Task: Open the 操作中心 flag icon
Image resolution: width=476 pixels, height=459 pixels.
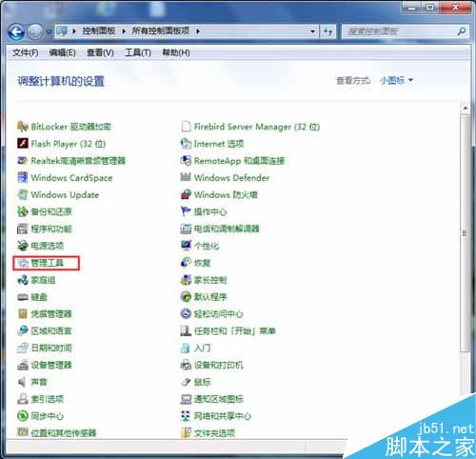Action: 186,211
